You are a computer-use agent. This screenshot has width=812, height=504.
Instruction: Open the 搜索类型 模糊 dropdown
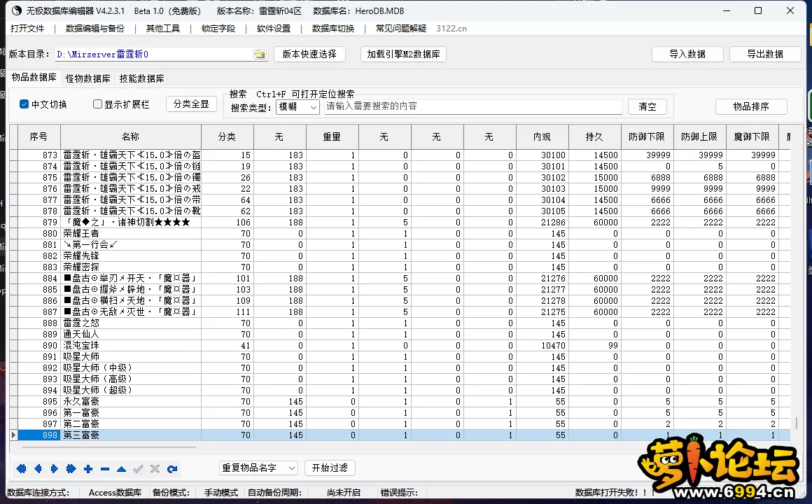point(297,107)
